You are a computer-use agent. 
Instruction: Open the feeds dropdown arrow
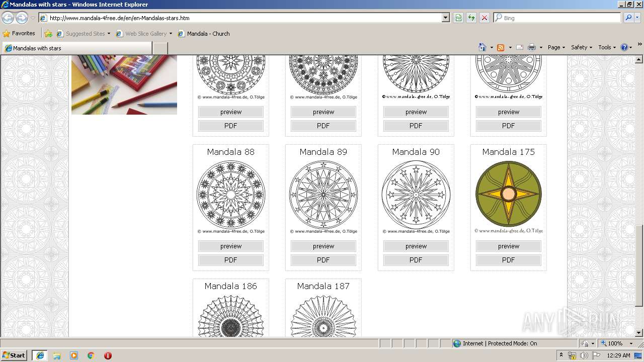(510, 47)
